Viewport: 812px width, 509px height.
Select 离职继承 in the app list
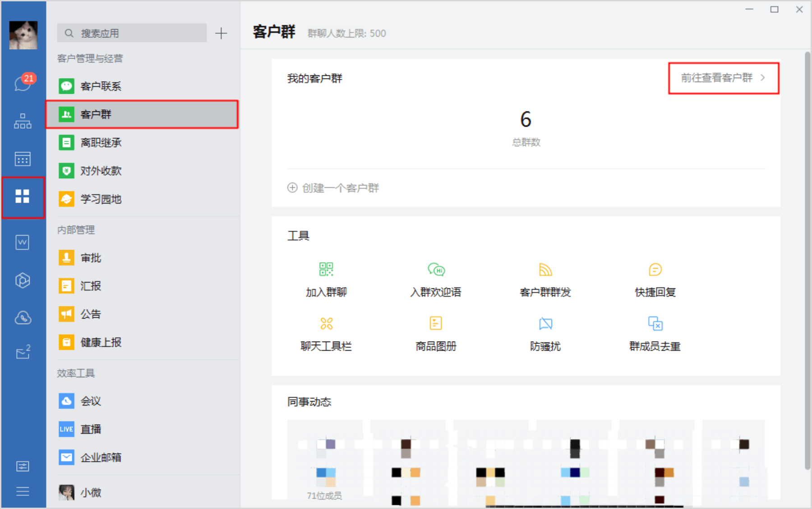(x=100, y=143)
